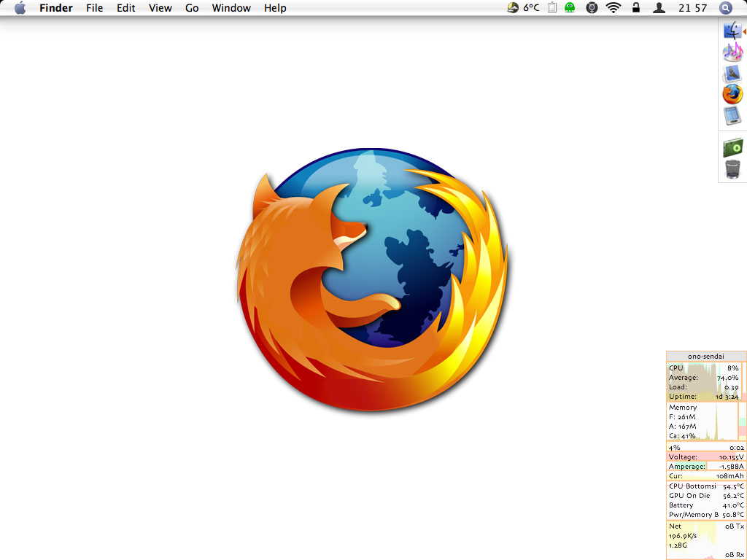
Task: Click the F: 261M memory value
Action: click(682, 417)
